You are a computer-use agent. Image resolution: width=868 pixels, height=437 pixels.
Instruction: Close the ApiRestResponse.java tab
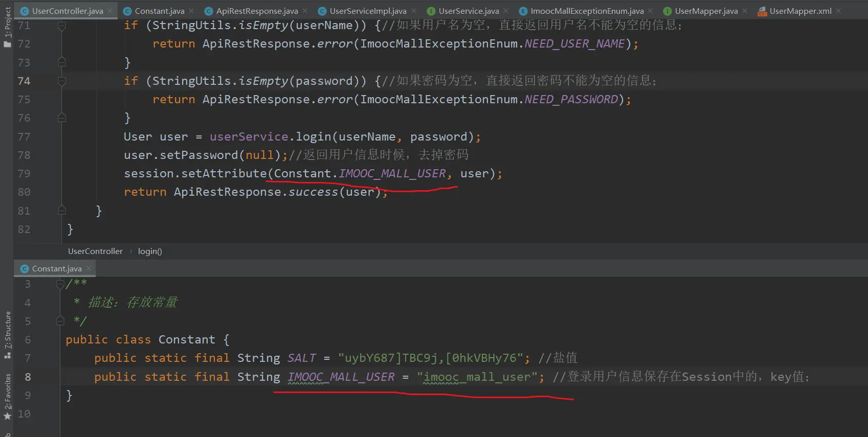[305, 11]
